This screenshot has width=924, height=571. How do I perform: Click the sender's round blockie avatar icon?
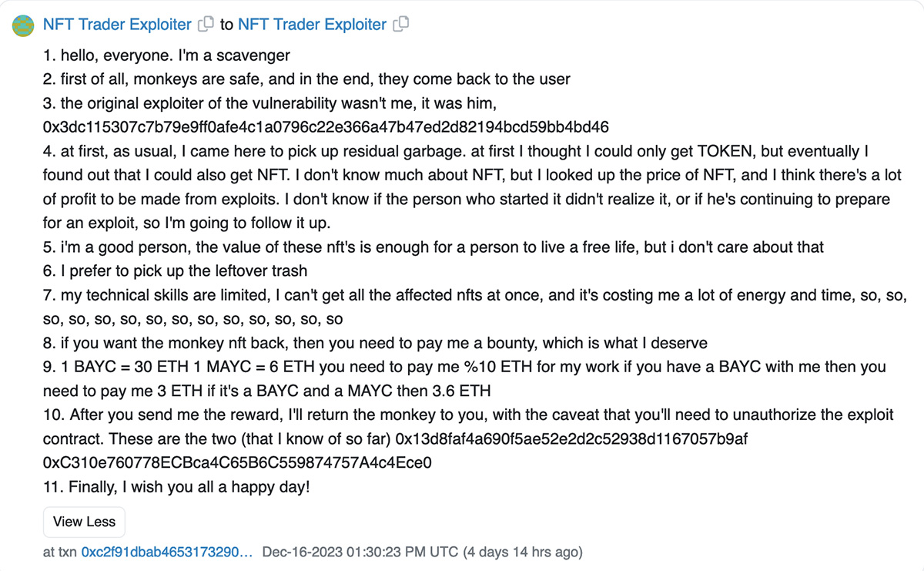[25, 25]
